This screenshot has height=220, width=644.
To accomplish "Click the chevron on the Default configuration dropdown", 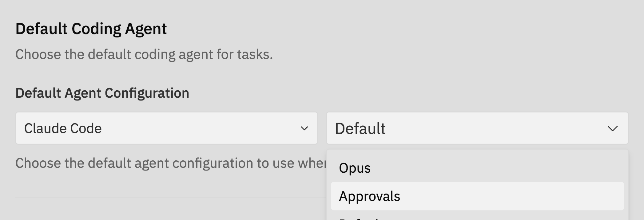I will 614,128.
